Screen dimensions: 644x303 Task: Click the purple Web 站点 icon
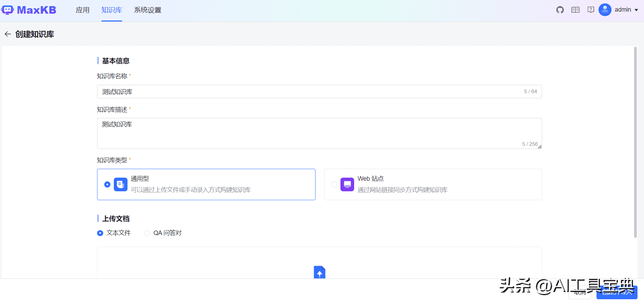tap(347, 184)
